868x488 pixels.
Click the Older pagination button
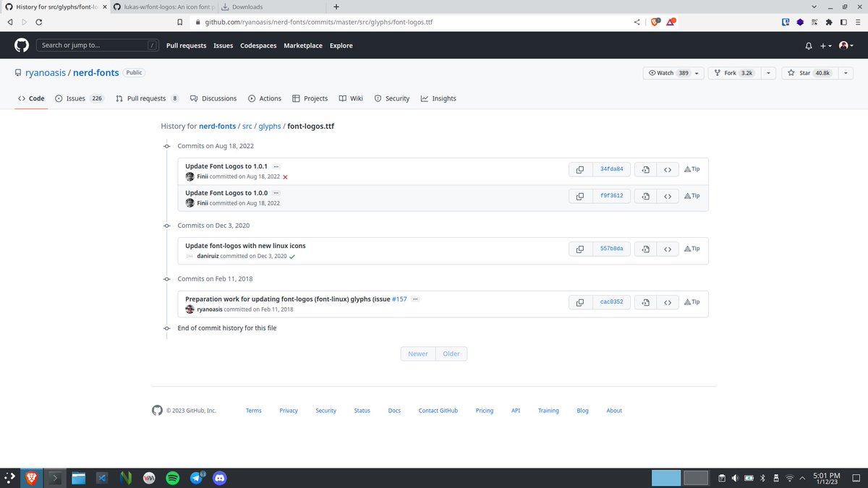click(x=451, y=354)
